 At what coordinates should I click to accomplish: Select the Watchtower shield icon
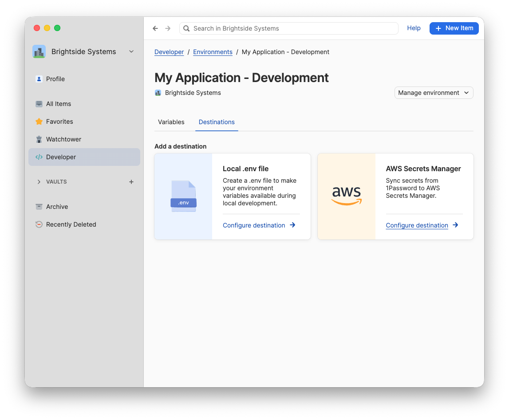point(39,139)
